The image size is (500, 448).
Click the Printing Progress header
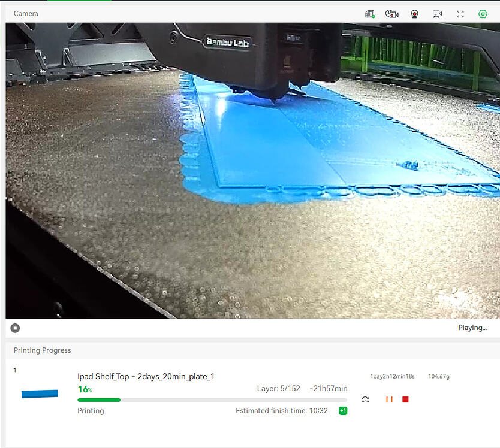pyautogui.click(x=42, y=350)
